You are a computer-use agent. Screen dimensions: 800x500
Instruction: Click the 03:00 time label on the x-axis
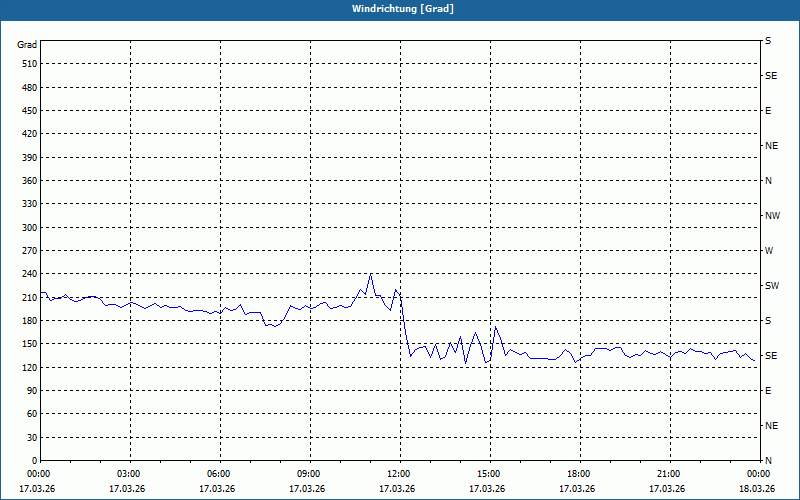tap(129, 474)
